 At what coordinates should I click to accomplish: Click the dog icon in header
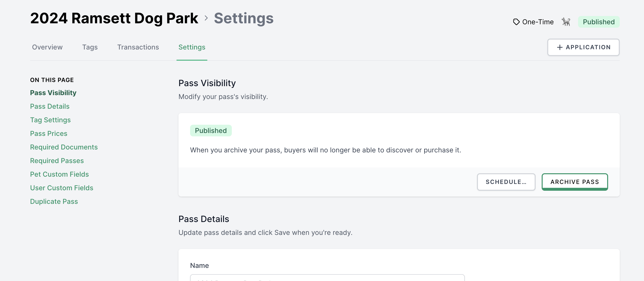(566, 22)
